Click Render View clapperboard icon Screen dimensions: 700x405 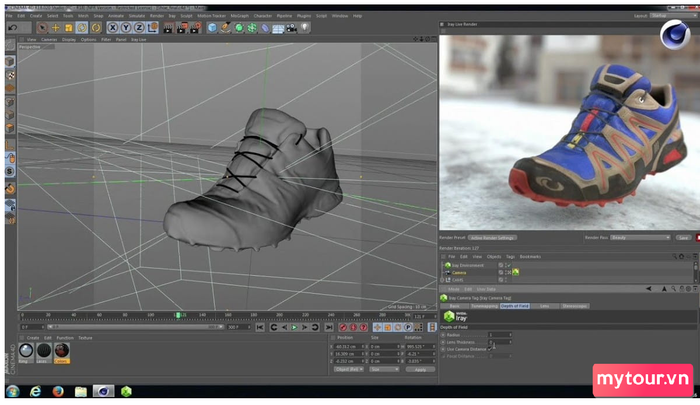click(168, 28)
